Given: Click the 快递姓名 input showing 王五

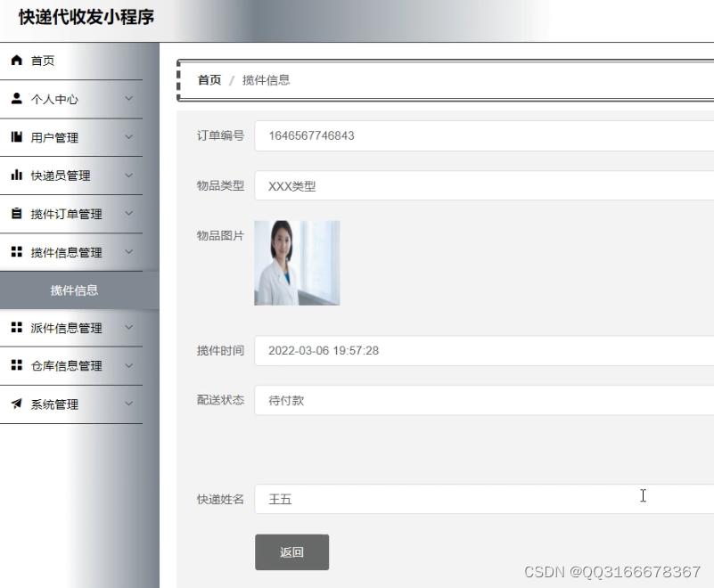Looking at the screenshot, I should coord(401,499).
